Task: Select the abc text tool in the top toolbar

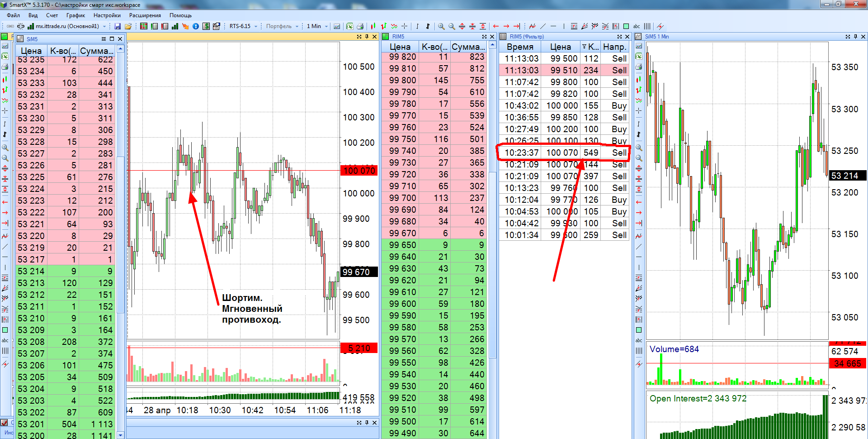Action: pos(637,26)
